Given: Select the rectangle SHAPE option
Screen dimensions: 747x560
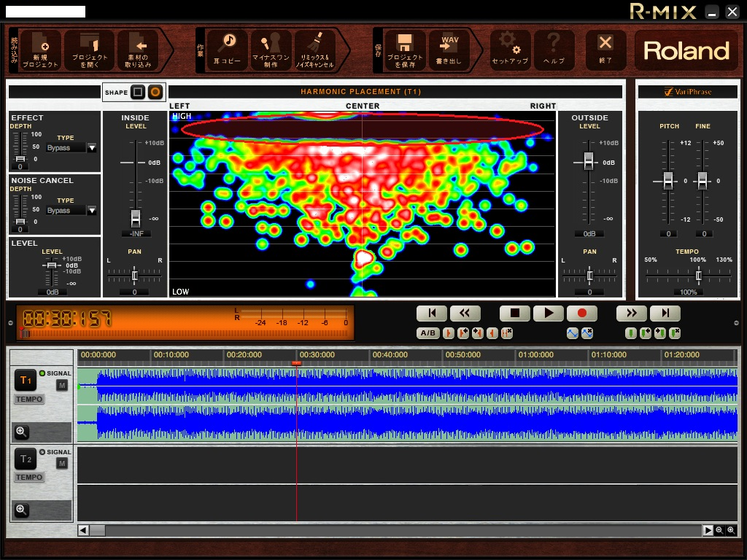Looking at the screenshot, I should point(138,92).
